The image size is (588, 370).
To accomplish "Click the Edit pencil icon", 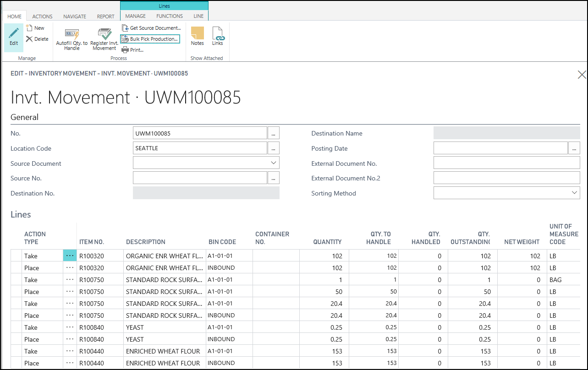I will coord(14,37).
